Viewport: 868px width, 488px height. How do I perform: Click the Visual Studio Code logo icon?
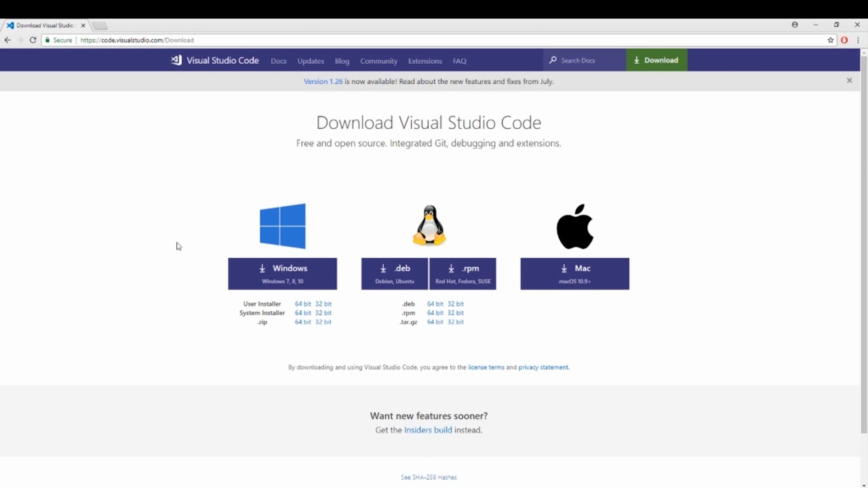[x=176, y=60]
